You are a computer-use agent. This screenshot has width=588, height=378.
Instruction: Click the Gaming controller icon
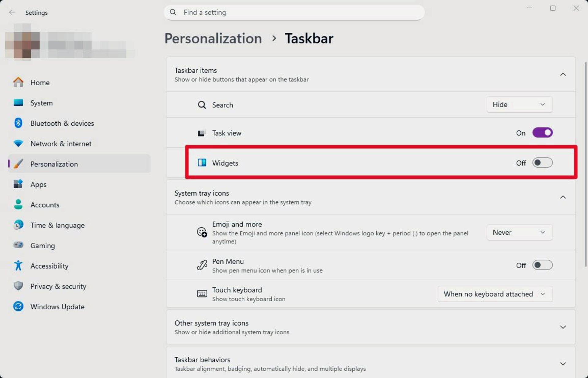tap(18, 245)
